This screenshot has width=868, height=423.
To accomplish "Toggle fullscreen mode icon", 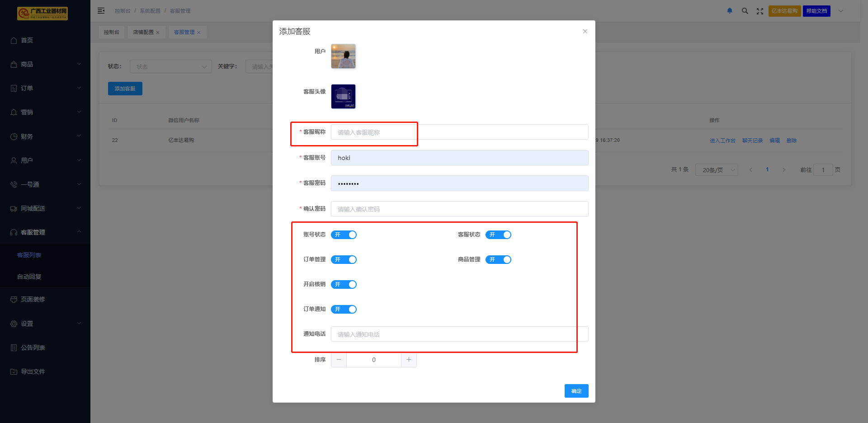I will click(x=759, y=11).
